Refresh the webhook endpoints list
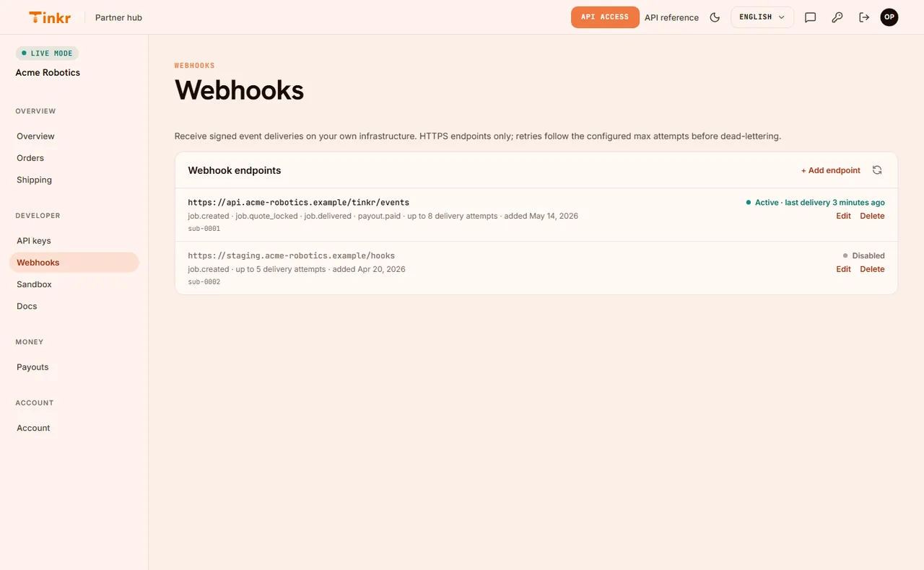Screen dimensions: 924x570 [877, 170]
